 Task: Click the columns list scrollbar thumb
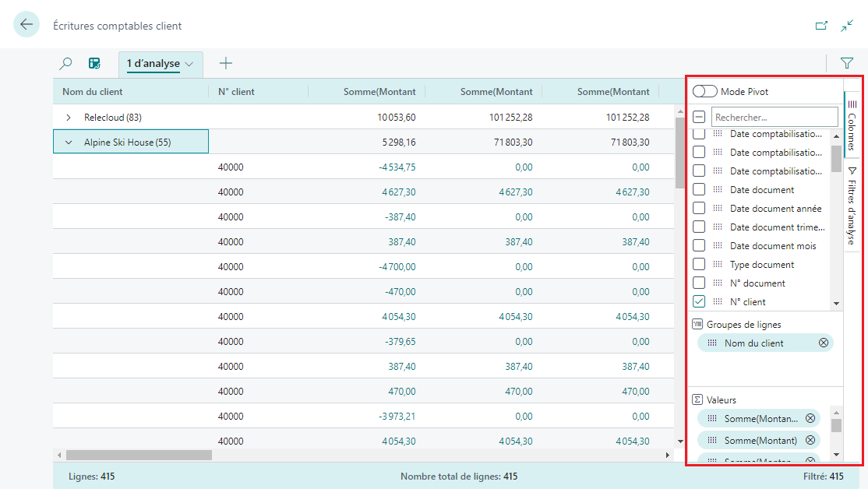point(836,160)
